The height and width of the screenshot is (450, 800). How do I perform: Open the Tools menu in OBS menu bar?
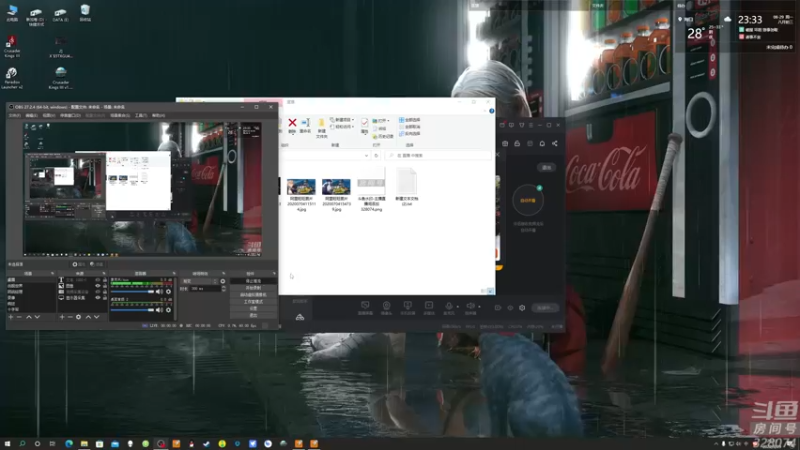click(x=141, y=115)
